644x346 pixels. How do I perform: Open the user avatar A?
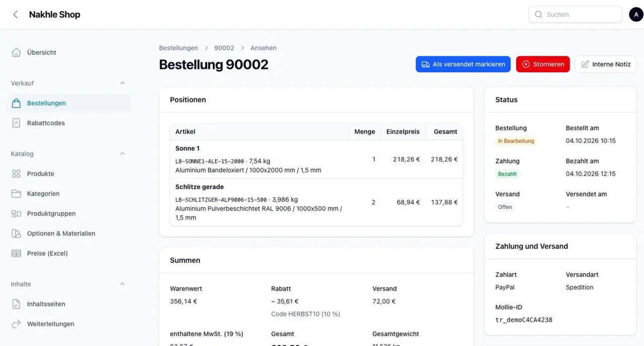tap(636, 15)
